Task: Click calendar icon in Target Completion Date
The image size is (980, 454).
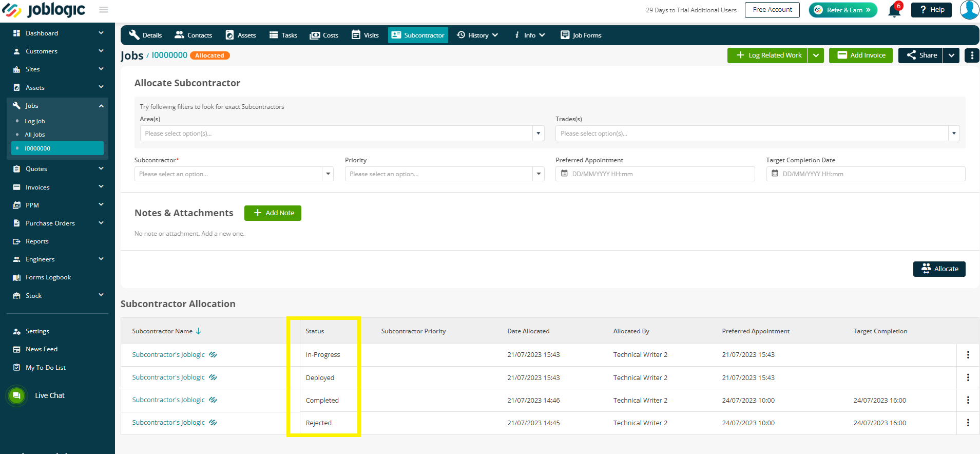Action: pyautogui.click(x=775, y=174)
